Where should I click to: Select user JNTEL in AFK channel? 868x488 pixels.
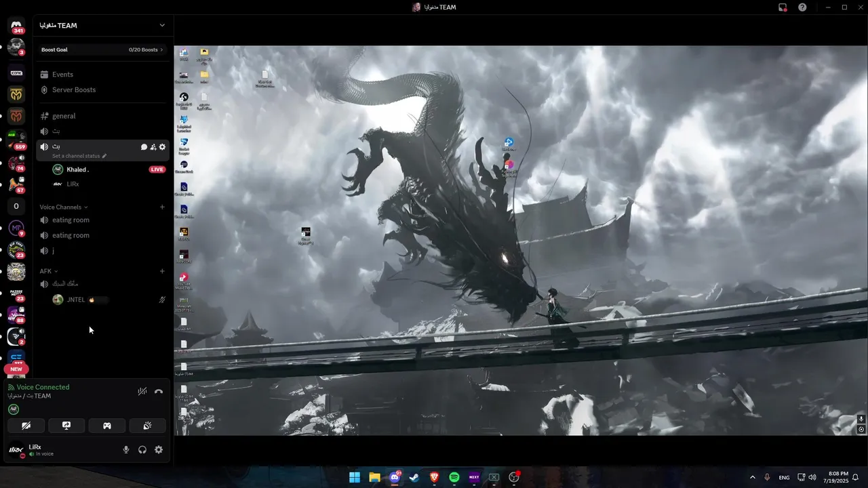(x=76, y=300)
